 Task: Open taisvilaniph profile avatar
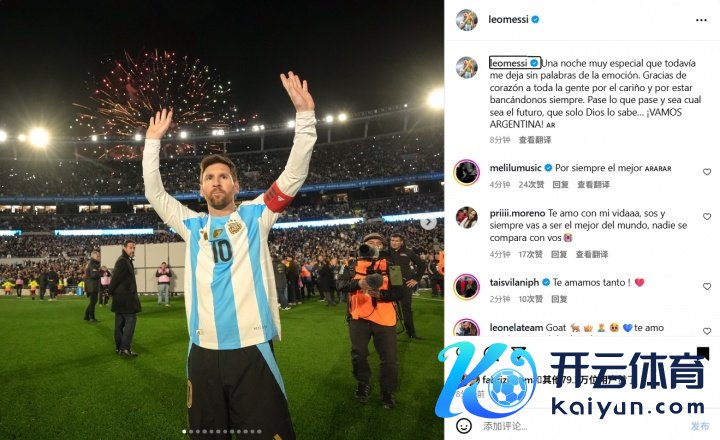(x=467, y=287)
